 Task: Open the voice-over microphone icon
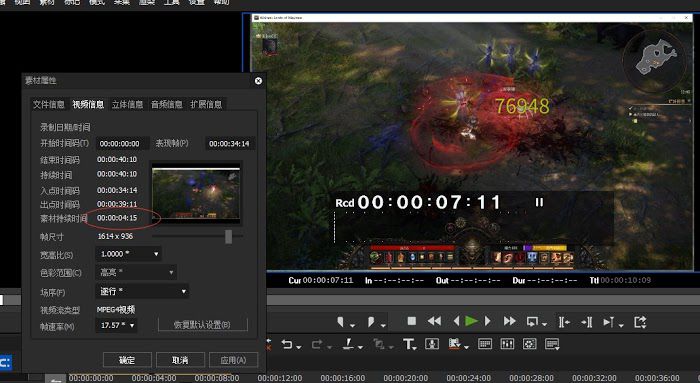[x=432, y=344]
